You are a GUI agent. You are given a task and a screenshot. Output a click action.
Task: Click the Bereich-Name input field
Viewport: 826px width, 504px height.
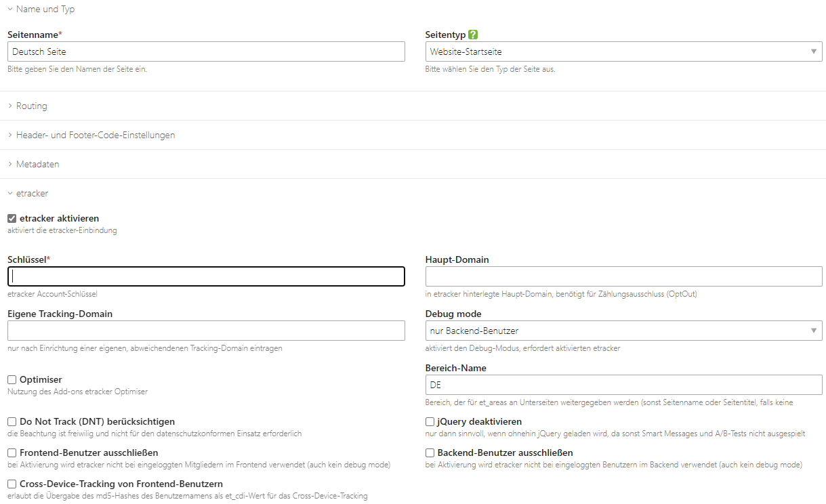click(623, 385)
